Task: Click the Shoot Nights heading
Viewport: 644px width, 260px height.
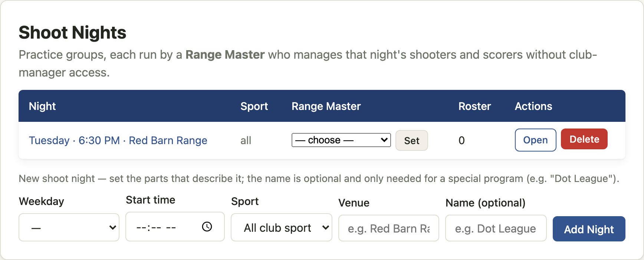Action: [x=72, y=32]
